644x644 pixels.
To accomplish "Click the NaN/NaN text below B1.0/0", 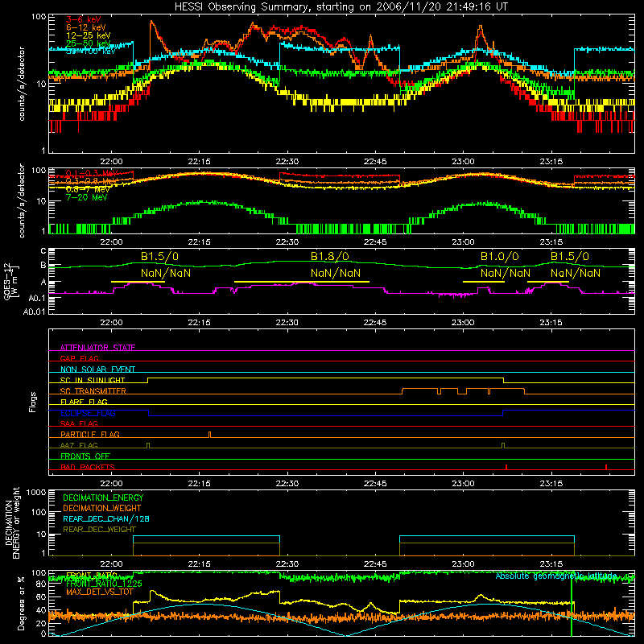I will 506,273.
